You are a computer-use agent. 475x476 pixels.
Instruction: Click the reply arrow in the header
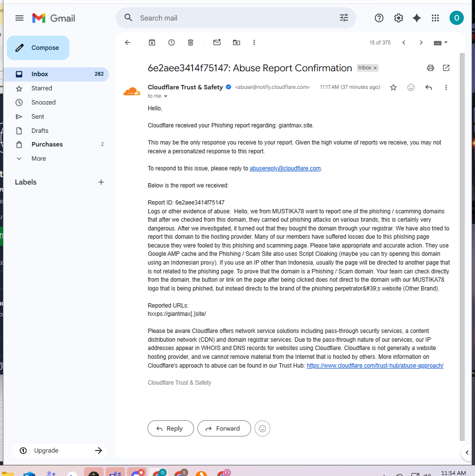pyautogui.click(x=429, y=87)
